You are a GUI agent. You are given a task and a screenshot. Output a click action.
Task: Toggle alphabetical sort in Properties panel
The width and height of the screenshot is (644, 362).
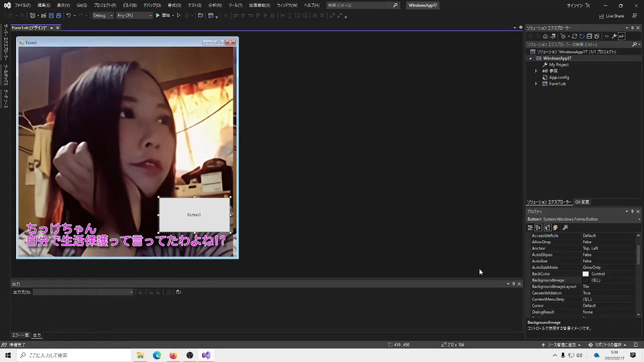[x=538, y=227]
